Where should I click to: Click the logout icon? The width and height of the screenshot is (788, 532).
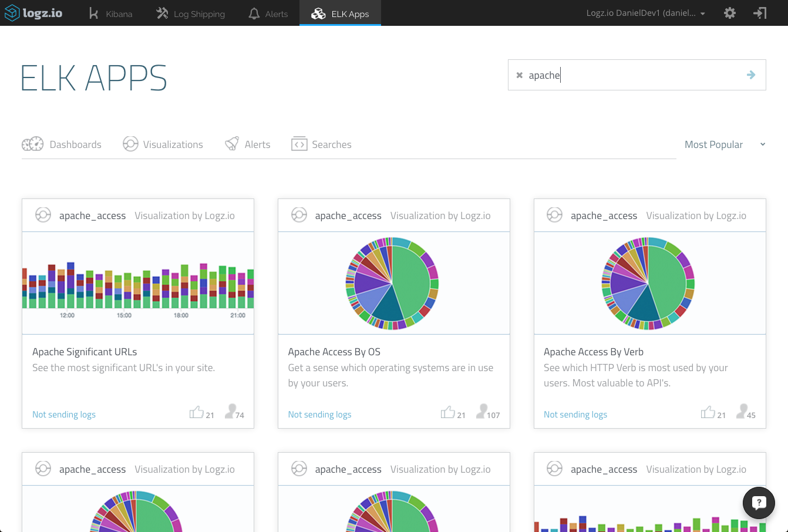760,13
